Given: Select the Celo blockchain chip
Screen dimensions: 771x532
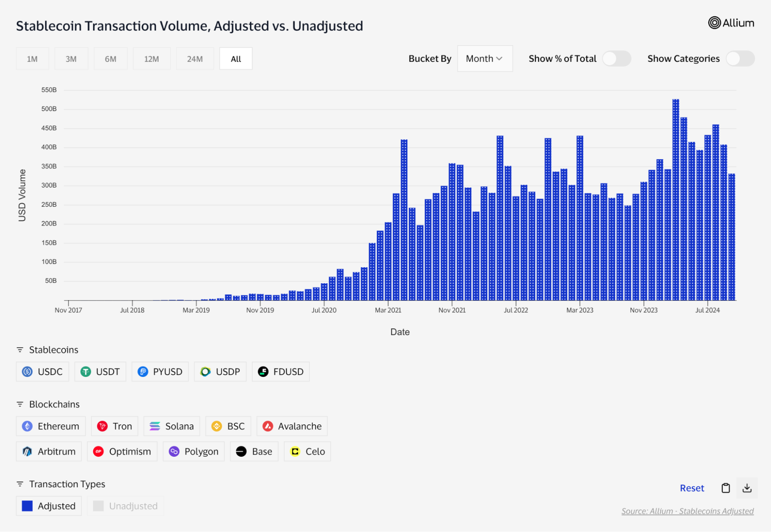Looking at the screenshot, I should tap(307, 451).
